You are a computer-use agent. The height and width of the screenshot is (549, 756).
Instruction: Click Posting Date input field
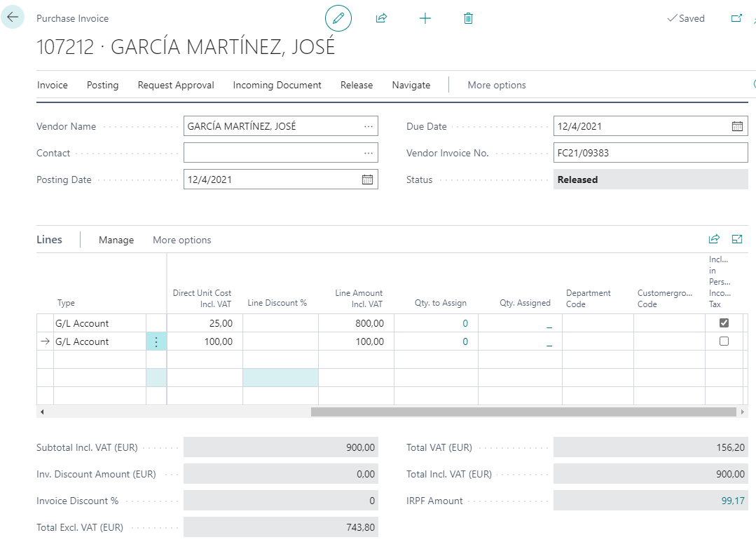pyautogui.click(x=280, y=179)
